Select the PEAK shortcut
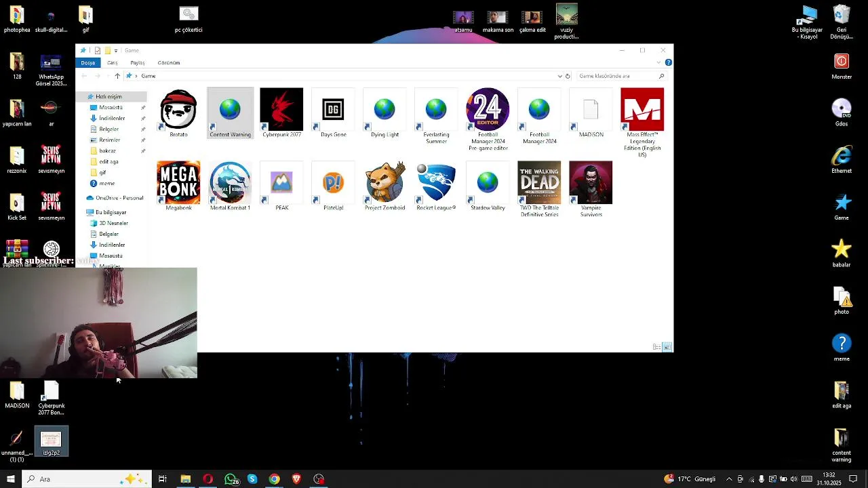 coord(281,186)
